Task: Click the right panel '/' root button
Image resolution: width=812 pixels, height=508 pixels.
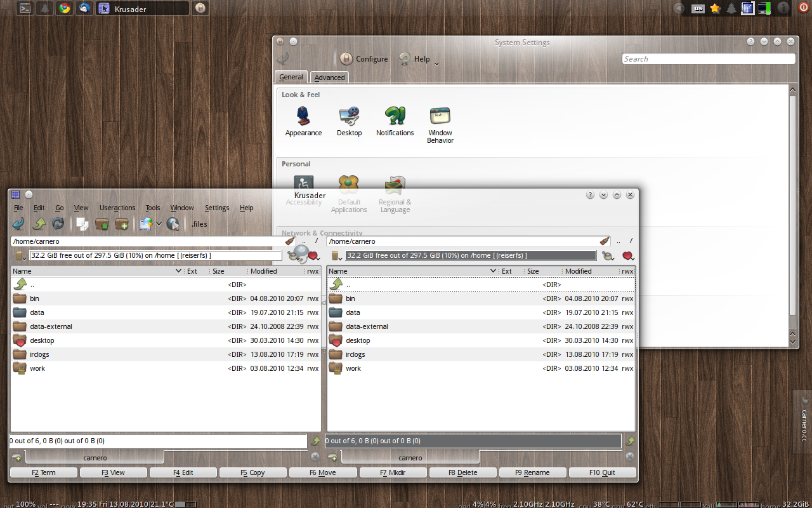Action: click(x=631, y=241)
